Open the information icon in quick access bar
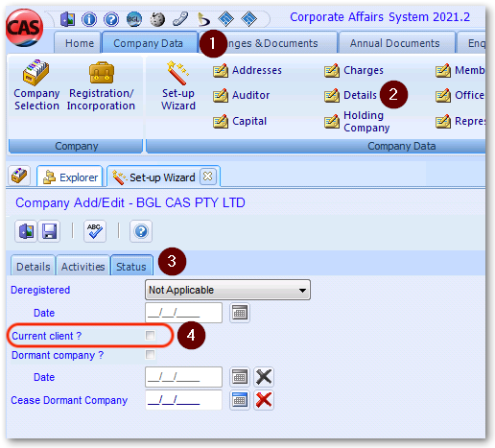The width and height of the screenshot is (495, 448). point(89,19)
